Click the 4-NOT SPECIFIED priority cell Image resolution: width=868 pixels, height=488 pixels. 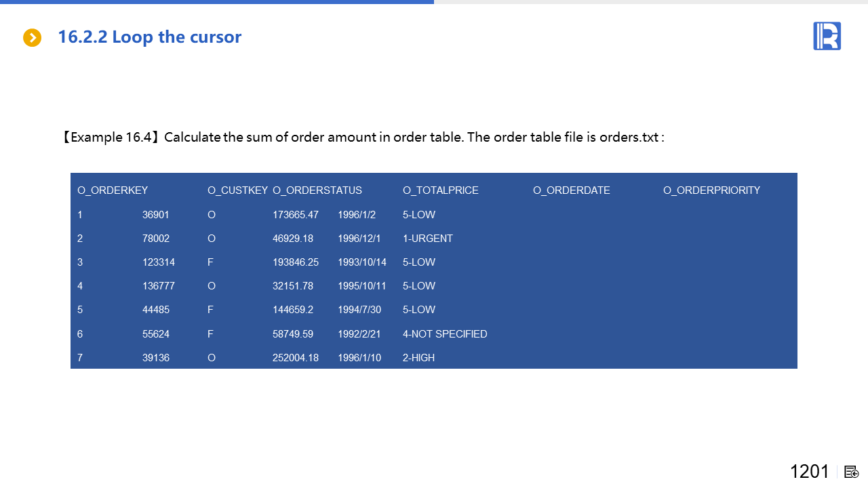pos(445,334)
